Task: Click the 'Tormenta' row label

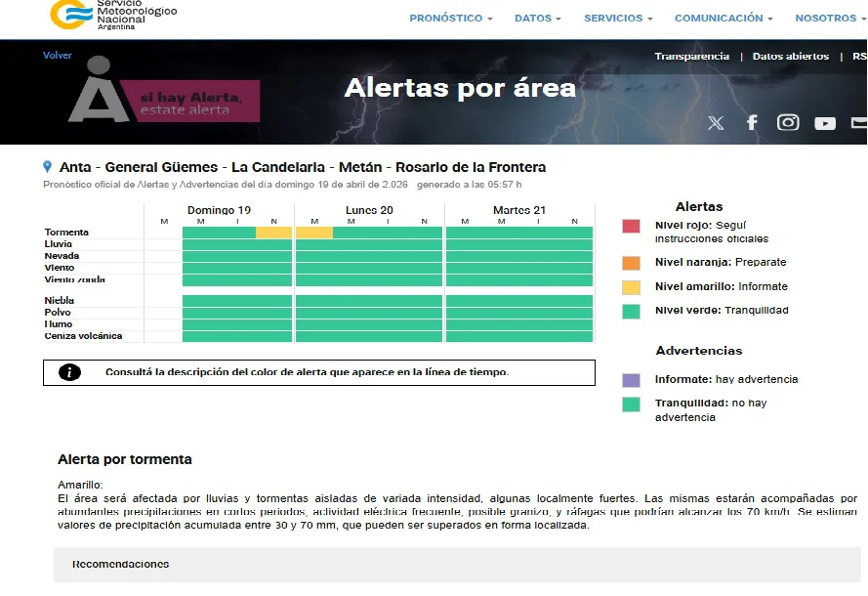Action: pos(66,233)
